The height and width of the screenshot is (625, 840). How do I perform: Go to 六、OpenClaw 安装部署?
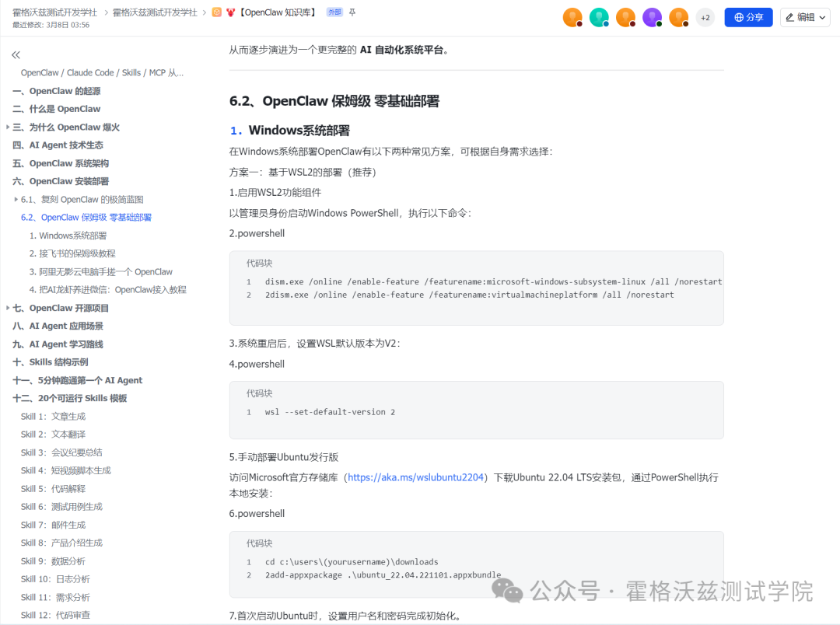[x=61, y=181]
